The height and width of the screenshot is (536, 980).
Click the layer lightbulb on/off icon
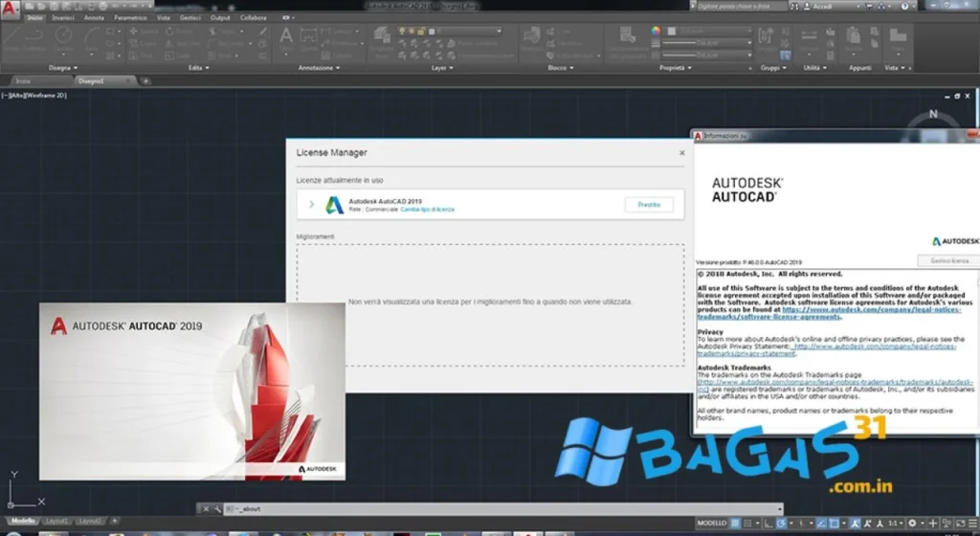click(402, 32)
